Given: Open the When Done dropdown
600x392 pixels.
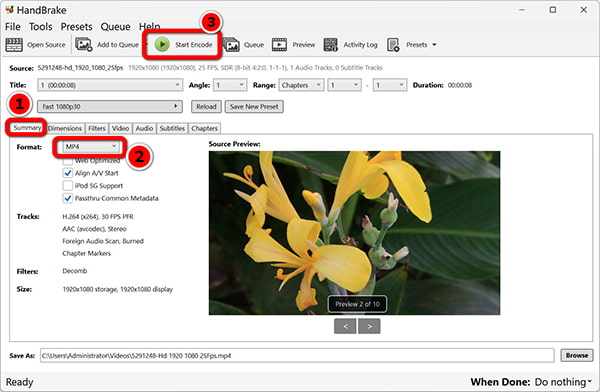Looking at the screenshot, I should pos(563,382).
